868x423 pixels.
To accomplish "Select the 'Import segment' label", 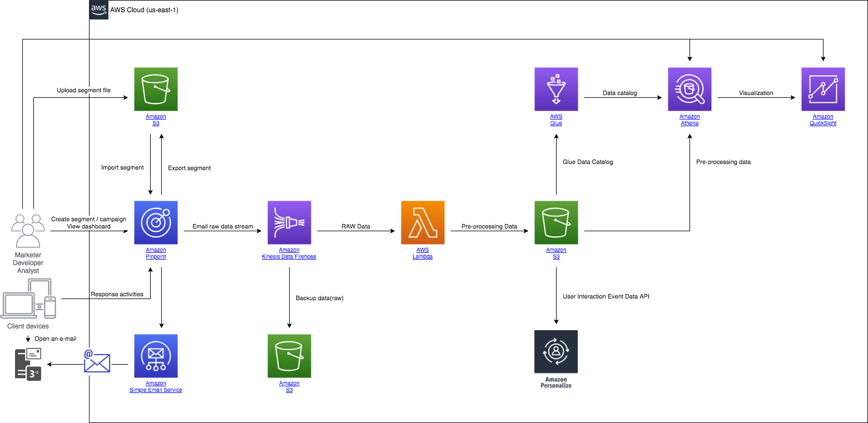I will tap(122, 167).
